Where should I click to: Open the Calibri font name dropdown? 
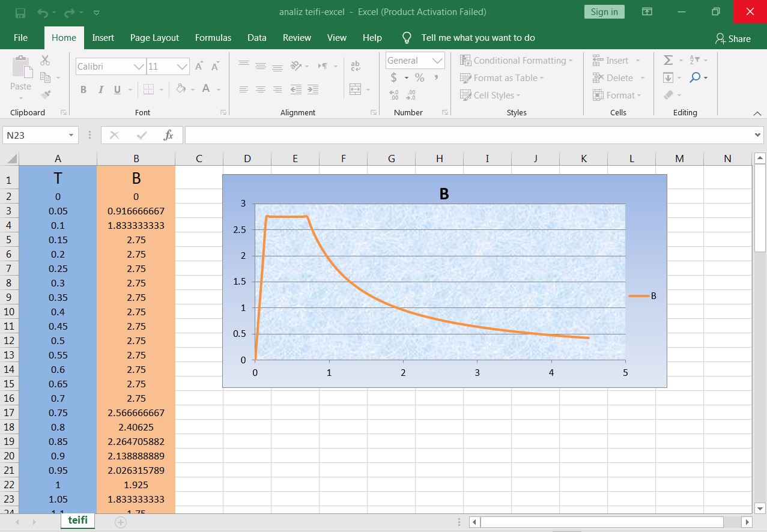(139, 67)
